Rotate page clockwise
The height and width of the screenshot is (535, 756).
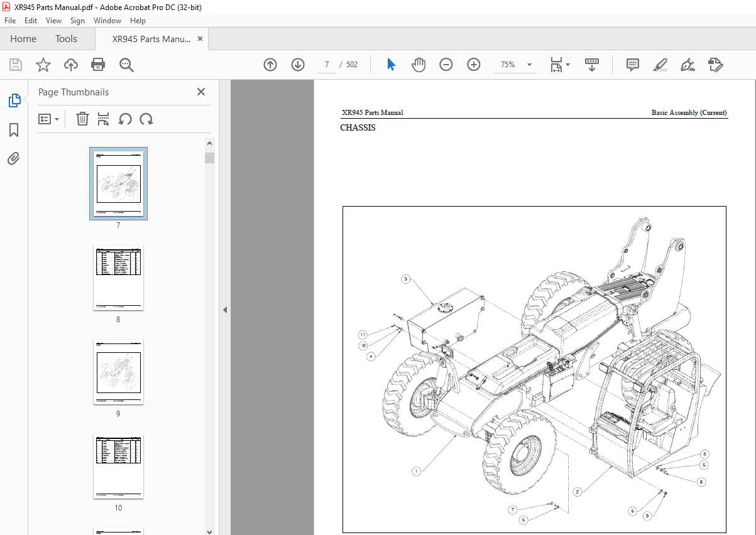coord(146,119)
